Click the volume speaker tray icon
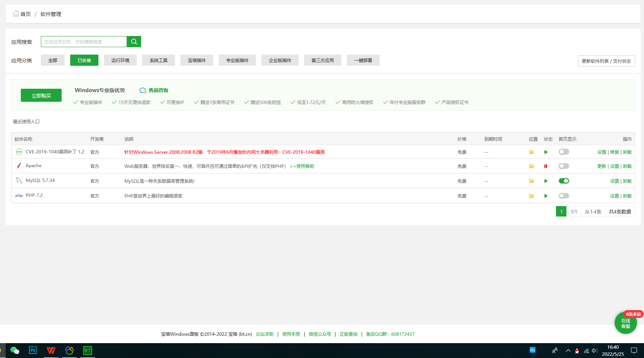Screen dimensions: 644x358 [x=595, y=350]
